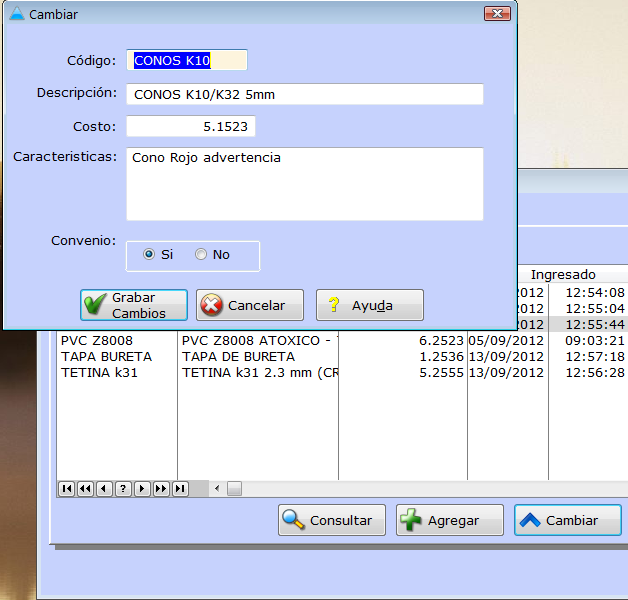Click the Cambiar dialog title bar icon
Image resolution: width=628 pixels, height=600 pixels.
point(16,15)
